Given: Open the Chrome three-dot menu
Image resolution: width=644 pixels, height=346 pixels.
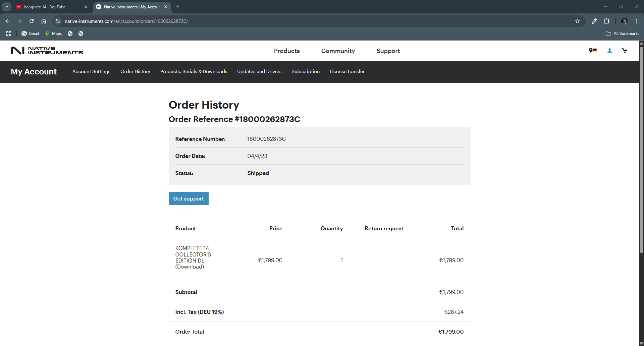Looking at the screenshot, I should click(x=637, y=21).
